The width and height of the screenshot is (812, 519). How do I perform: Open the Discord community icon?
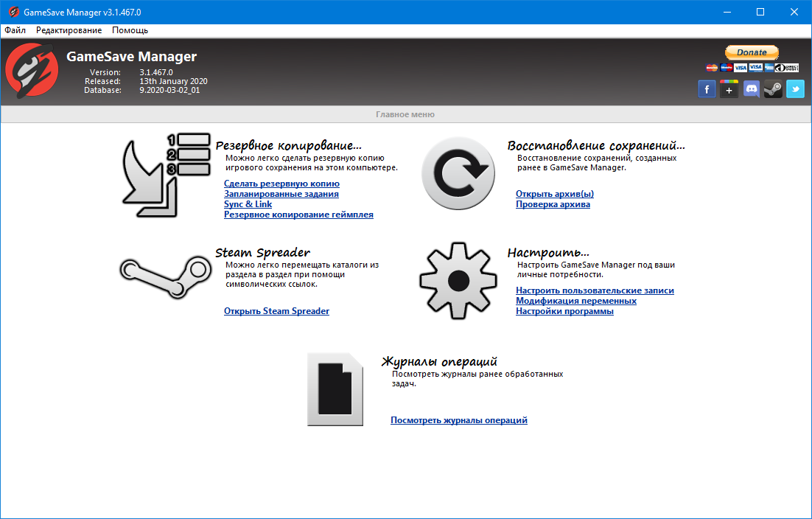[x=751, y=88]
